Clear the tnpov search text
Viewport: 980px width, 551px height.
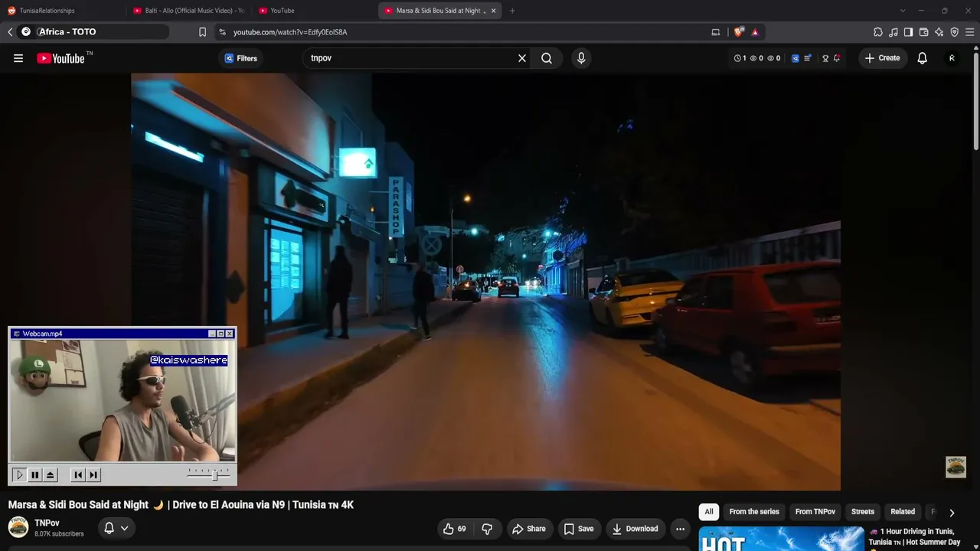click(522, 58)
